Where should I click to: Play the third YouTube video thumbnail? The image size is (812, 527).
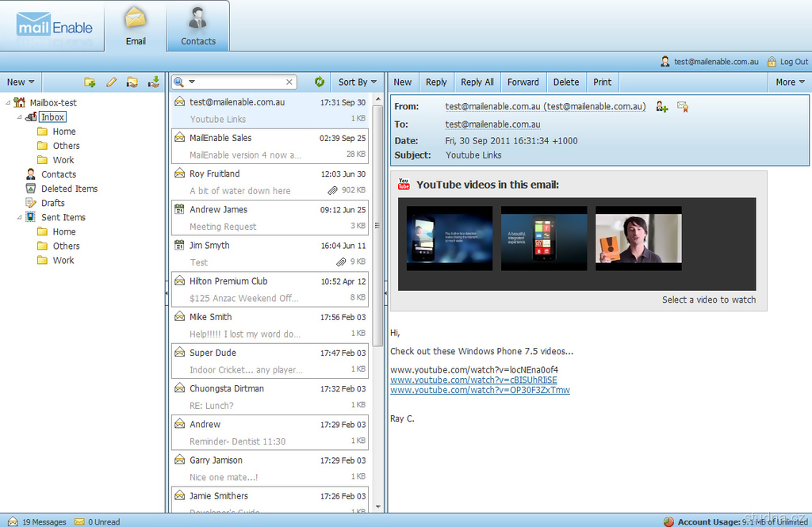coord(638,239)
